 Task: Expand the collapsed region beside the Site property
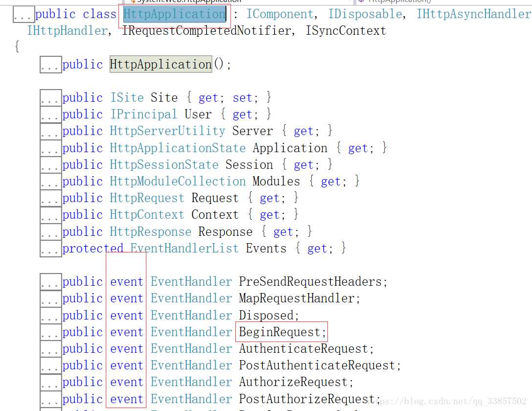pyautogui.click(x=50, y=98)
